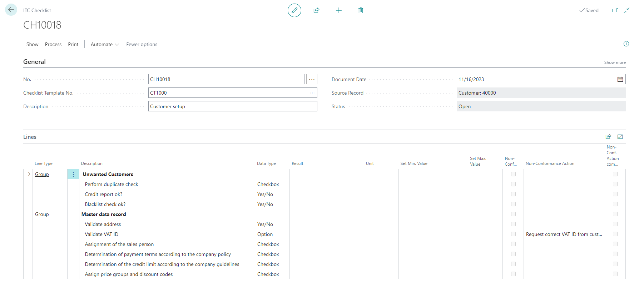
Task: Open Checklist Template No. lookup ellipsis
Action: (312, 93)
